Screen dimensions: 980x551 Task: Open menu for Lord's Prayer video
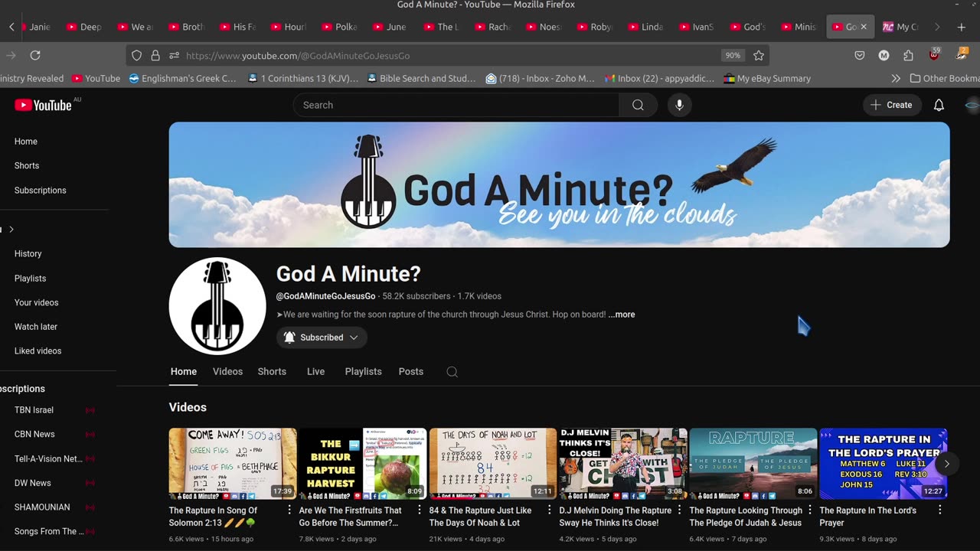point(940,510)
